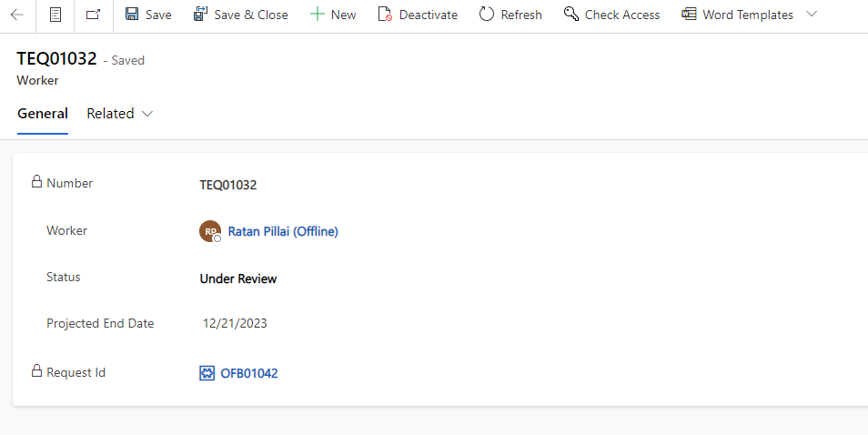The height and width of the screenshot is (435, 868).
Task: Click the open in new window icon
Action: 94,15
